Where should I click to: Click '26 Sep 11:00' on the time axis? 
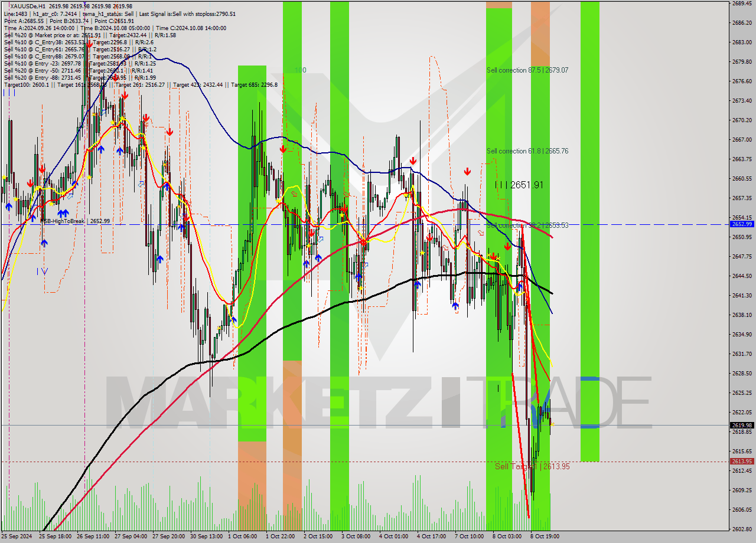[93, 537]
